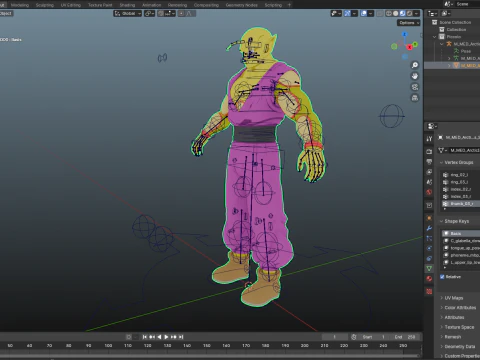
Task: Open the viewport shading options dropdown arrow
Action: [x=416, y=13]
